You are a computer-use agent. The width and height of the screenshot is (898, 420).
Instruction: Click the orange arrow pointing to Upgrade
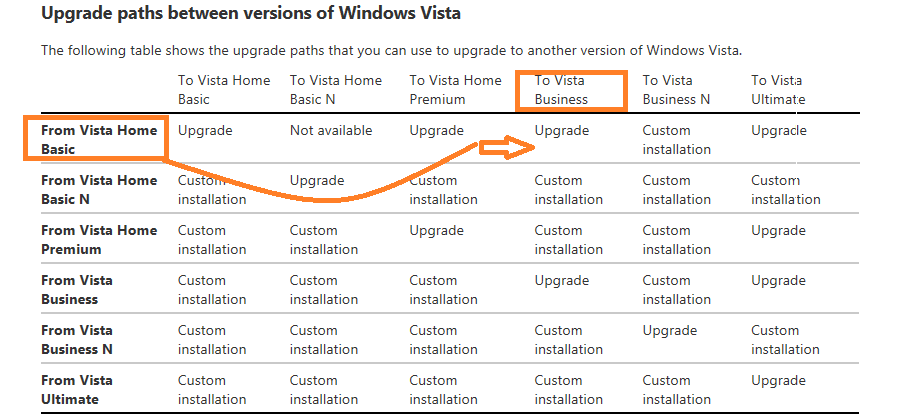pyautogui.click(x=506, y=148)
